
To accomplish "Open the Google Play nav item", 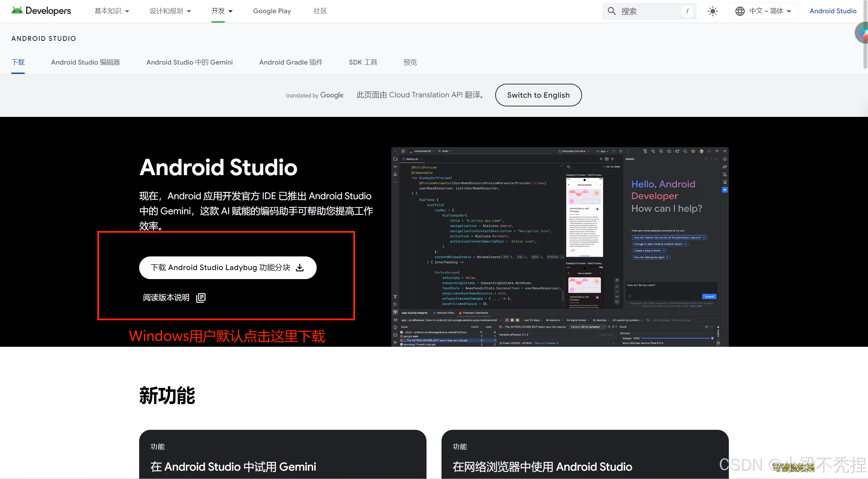I will [272, 11].
